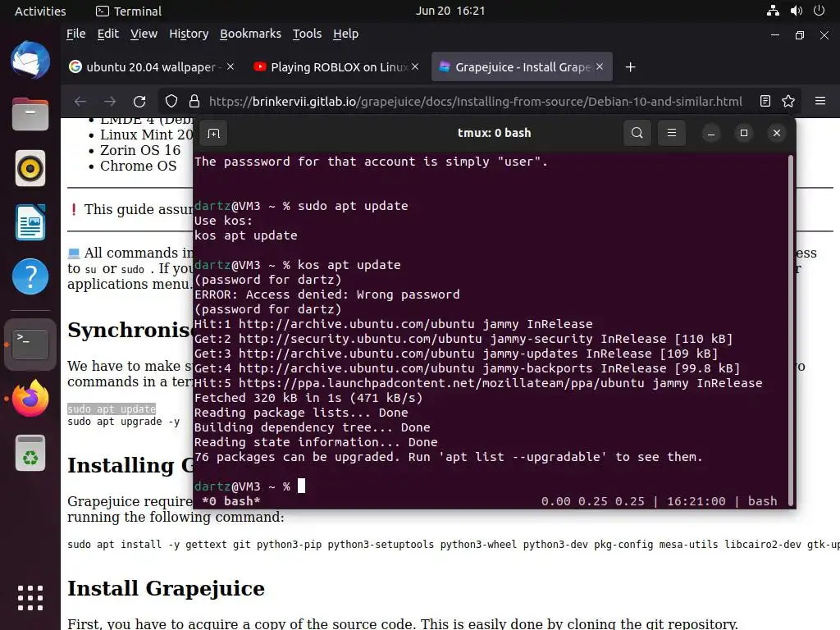Open the shield tracking protection icon
The height and width of the screenshot is (630, 840).
tap(171, 101)
